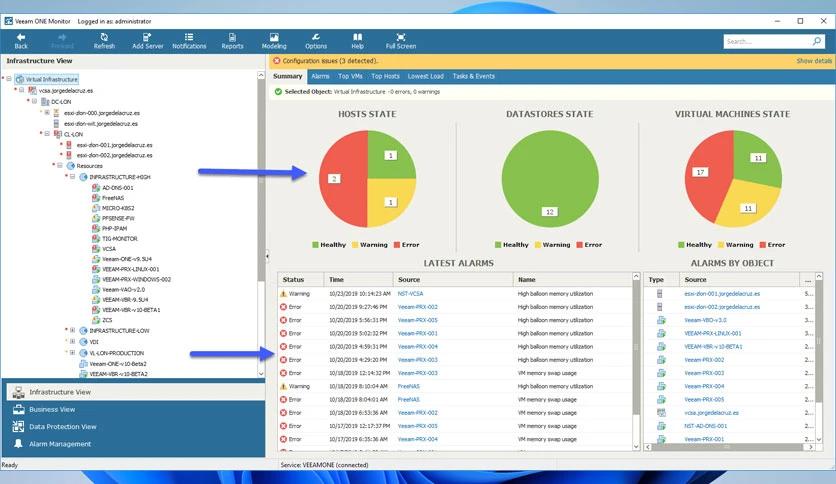Collapse the DC-LON datacenter node

[35, 101]
